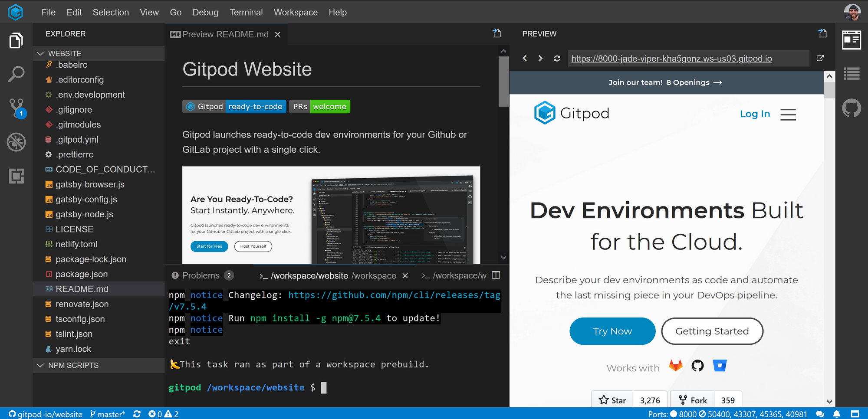Toggle the split terminal panel layout icon
Image resolution: width=868 pixels, height=419 pixels.
496,275
